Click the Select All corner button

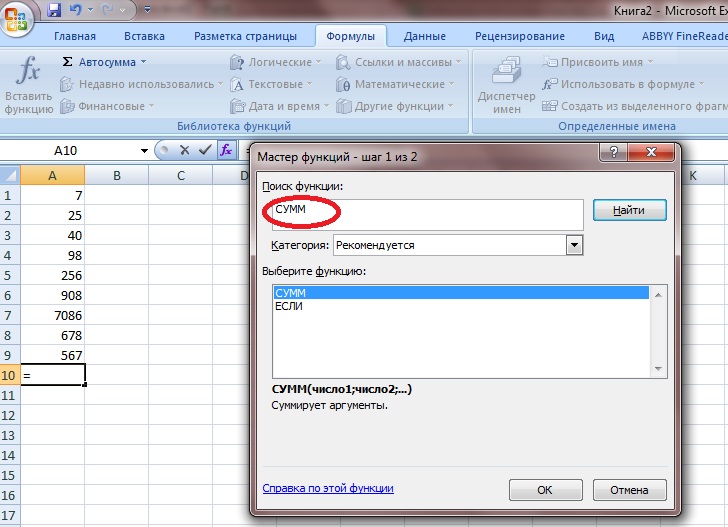(x=10, y=176)
